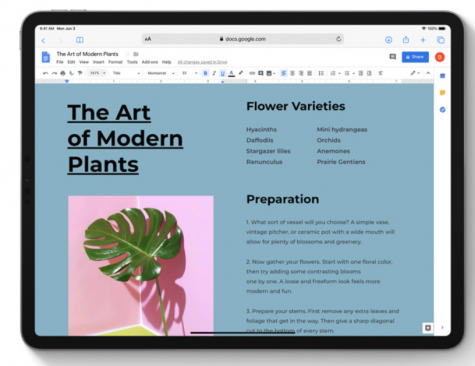Run spelling and grammar check
Viewport: 475px width, 366px height.
tap(71, 73)
